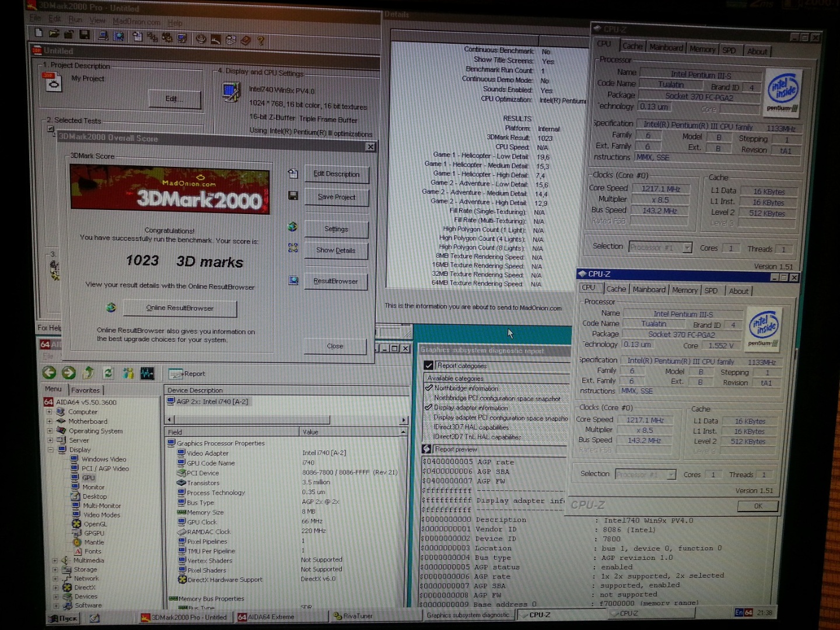Expand the Operating System node
This screenshot has height=630, width=840.
[x=50, y=431]
